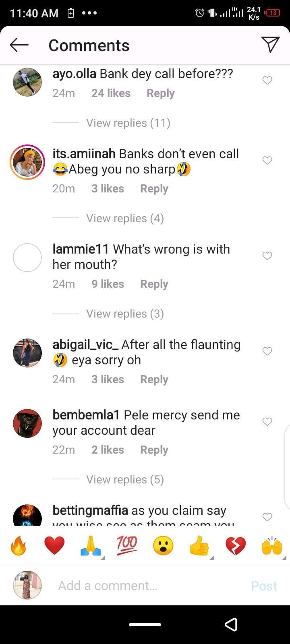The height and width of the screenshot is (644, 290).
Task: Open its.amiinah's story profile picture
Action: coord(27,162)
